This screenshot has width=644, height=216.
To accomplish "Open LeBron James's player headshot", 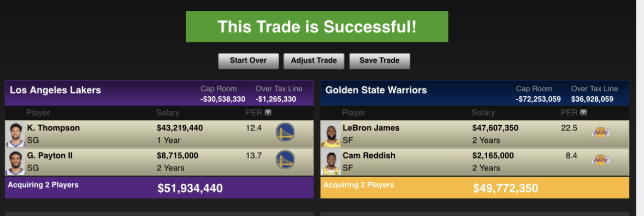I will coord(330,135).
